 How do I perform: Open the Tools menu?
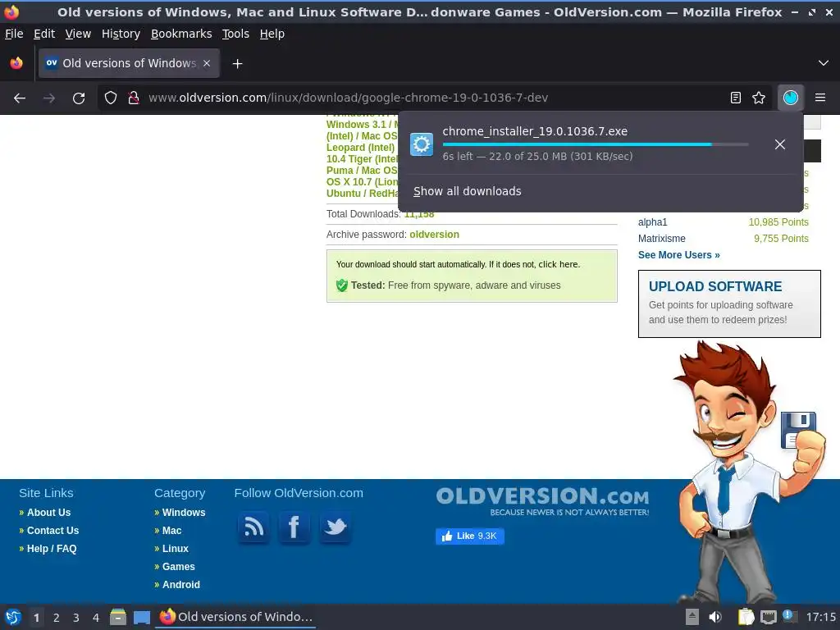235,34
